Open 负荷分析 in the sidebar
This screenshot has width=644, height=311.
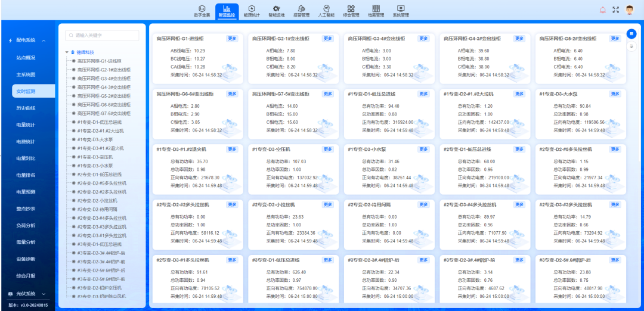pos(26,225)
